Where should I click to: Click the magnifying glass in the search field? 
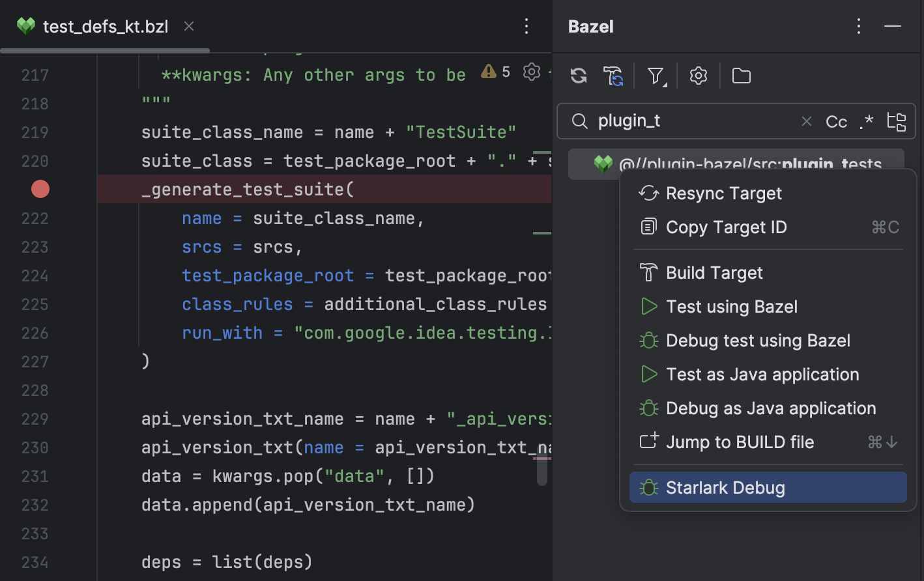(x=579, y=121)
